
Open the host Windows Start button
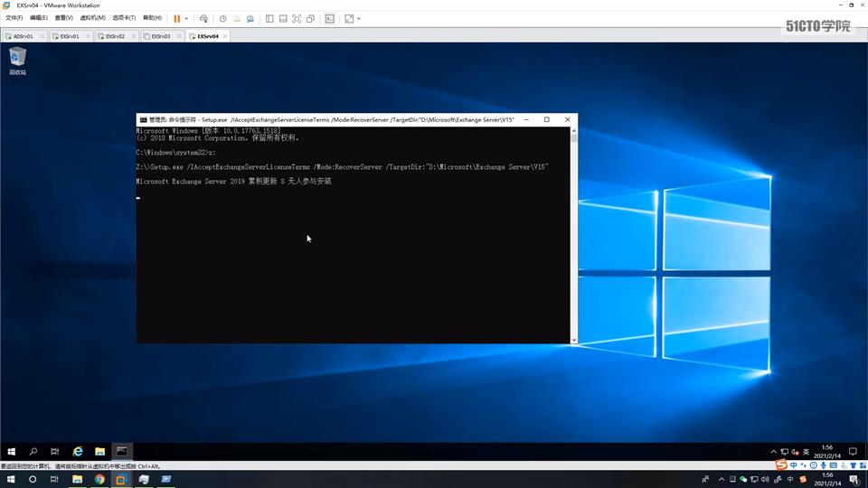coord(11,479)
